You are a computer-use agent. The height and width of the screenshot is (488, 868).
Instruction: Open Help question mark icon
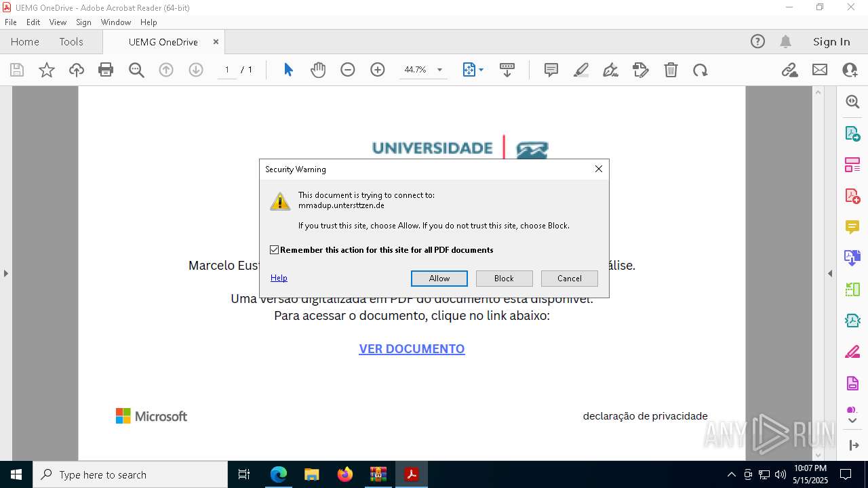[x=757, y=41]
